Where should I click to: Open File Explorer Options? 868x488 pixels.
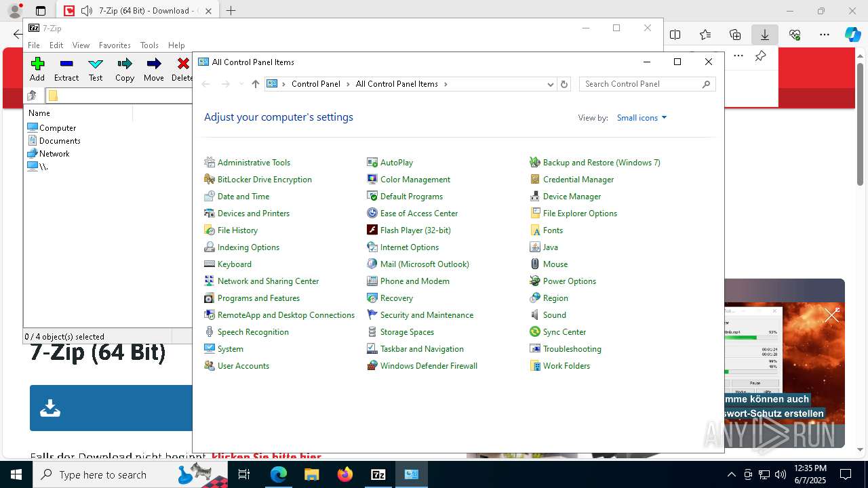click(580, 213)
